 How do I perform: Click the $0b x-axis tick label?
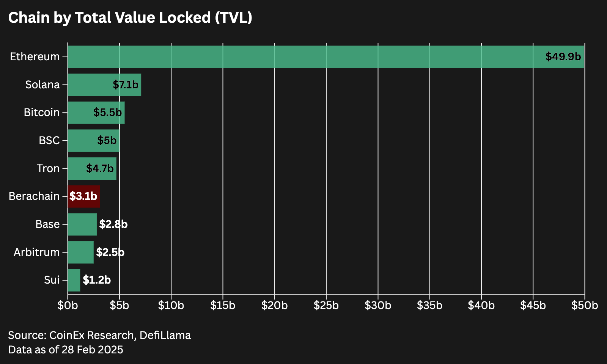click(68, 306)
